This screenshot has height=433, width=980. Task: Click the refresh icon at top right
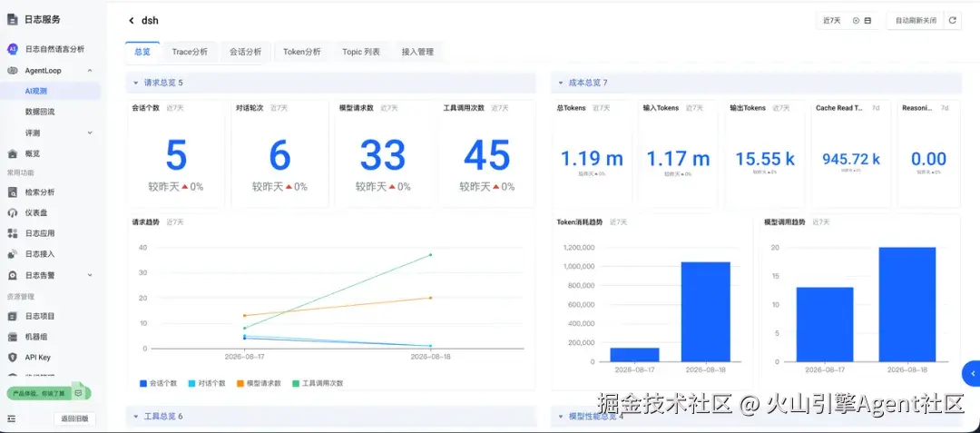tap(952, 21)
